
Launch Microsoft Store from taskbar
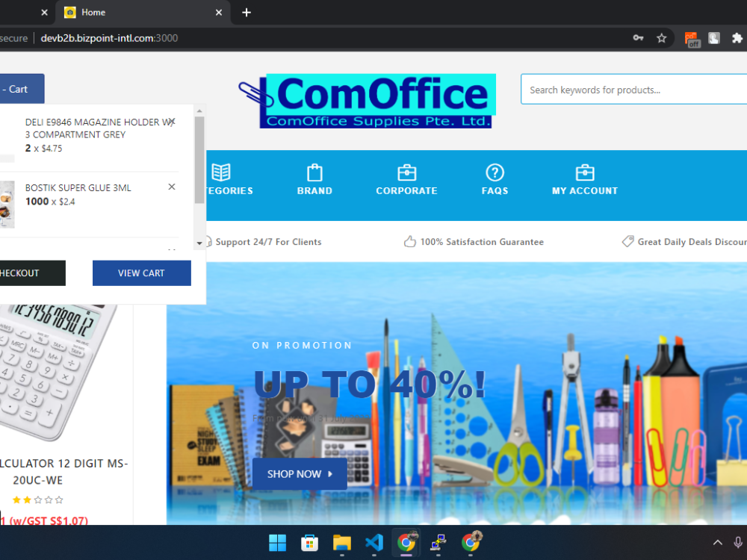click(310, 542)
